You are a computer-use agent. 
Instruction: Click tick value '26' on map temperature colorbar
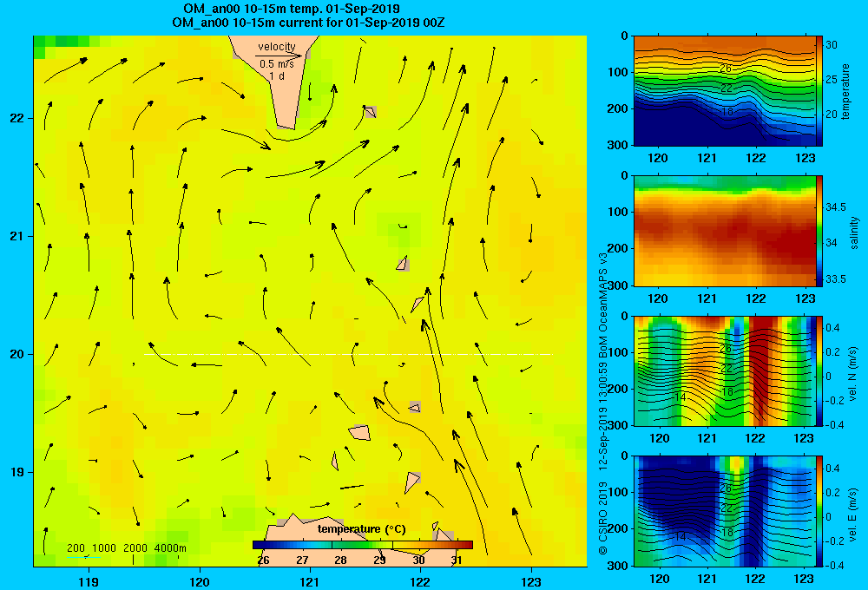pos(264,560)
